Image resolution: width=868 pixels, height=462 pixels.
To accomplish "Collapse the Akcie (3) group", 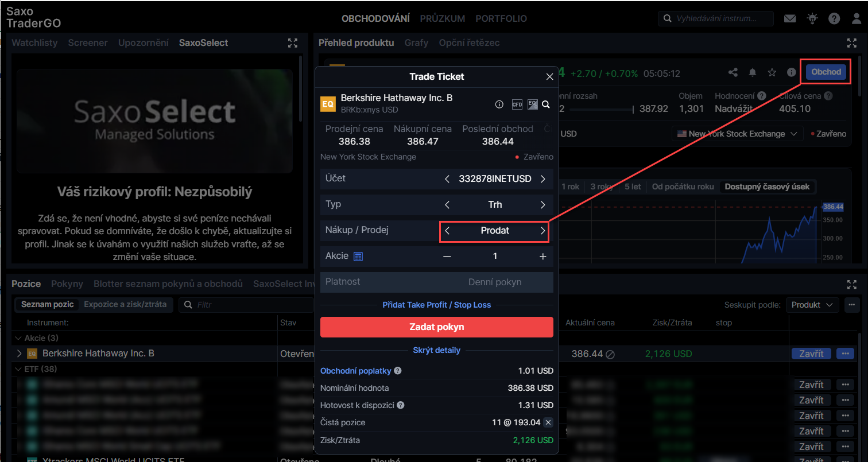I will point(17,338).
